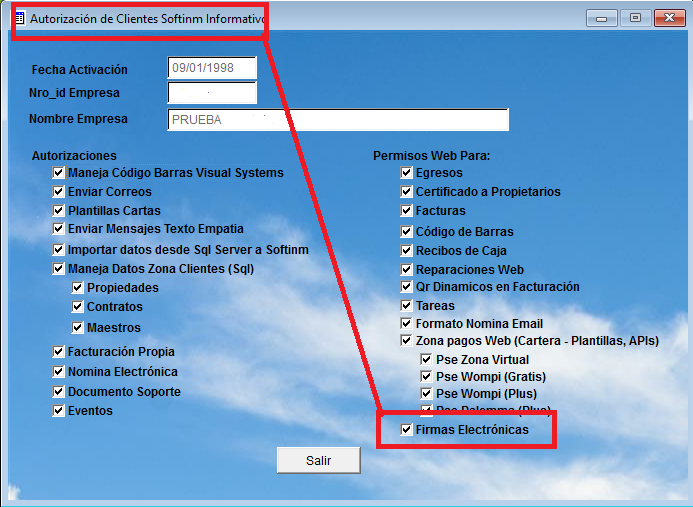
Task: Click the Salir button
Action: [319, 460]
